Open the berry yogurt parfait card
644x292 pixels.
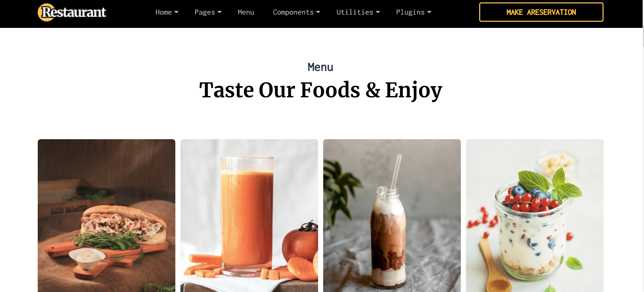click(535, 215)
